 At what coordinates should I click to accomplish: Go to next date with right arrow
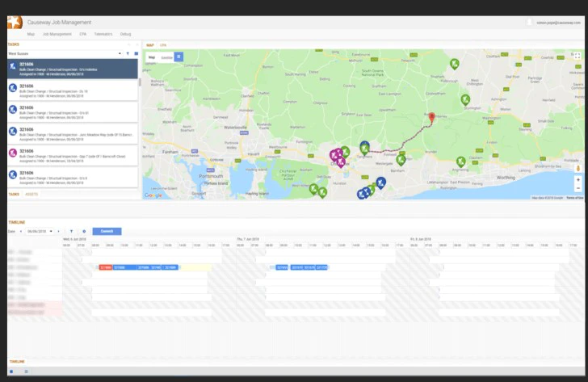coord(58,231)
